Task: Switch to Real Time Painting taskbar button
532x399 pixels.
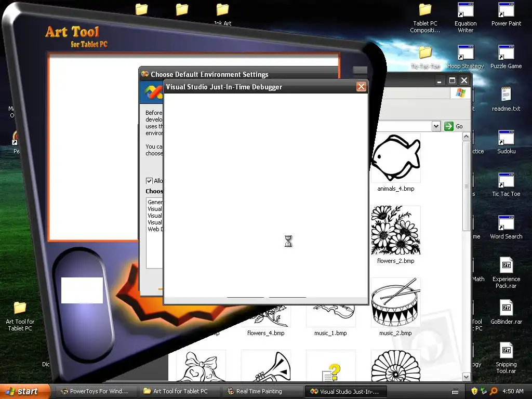Action: coord(262,391)
